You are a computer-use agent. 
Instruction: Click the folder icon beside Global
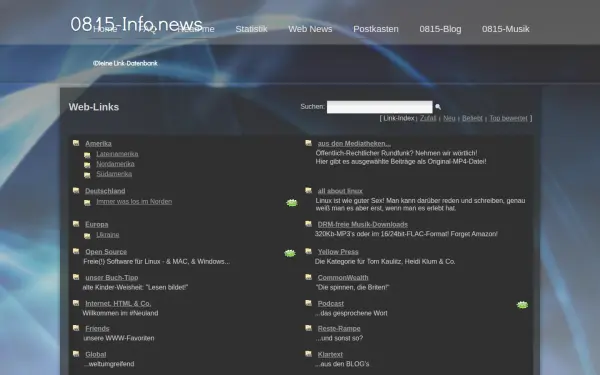click(76, 354)
